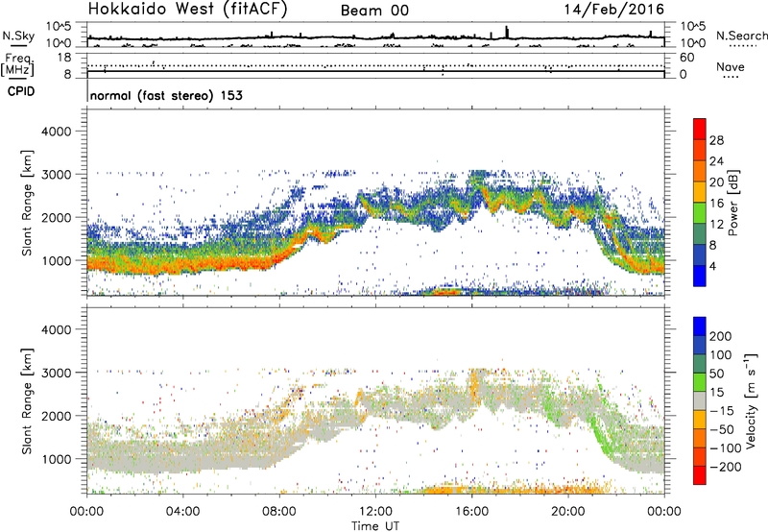Click the 2000 tick of the power panel
The height and width of the screenshot is (532, 768).
click(x=56, y=217)
